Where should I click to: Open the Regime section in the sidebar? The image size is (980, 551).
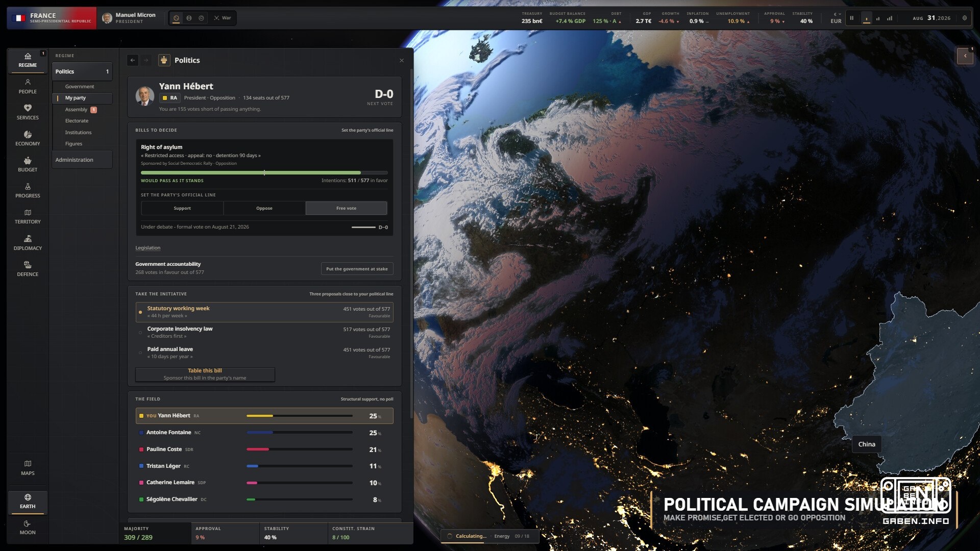pyautogui.click(x=28, y=60)
